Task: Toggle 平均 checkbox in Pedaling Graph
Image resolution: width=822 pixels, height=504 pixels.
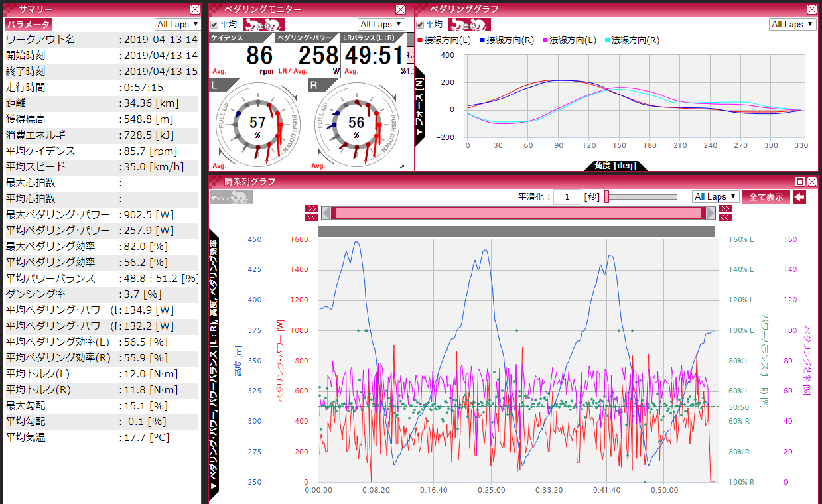Action: pyautogui.click(x=420, y=25)
